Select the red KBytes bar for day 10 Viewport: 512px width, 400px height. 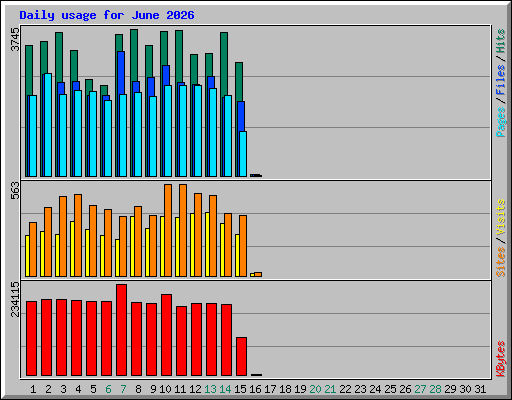pyautogui.click(x=166, y=335)
